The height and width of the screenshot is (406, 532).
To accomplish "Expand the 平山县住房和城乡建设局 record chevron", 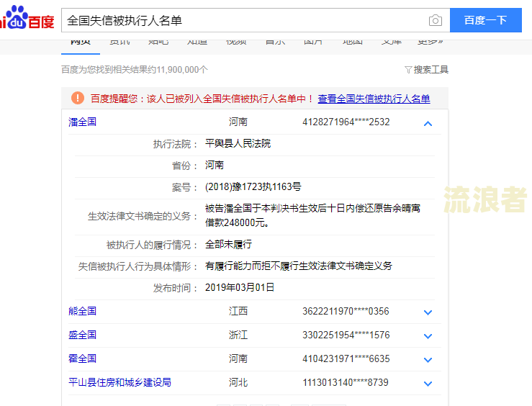I will (x=428, y=384).
